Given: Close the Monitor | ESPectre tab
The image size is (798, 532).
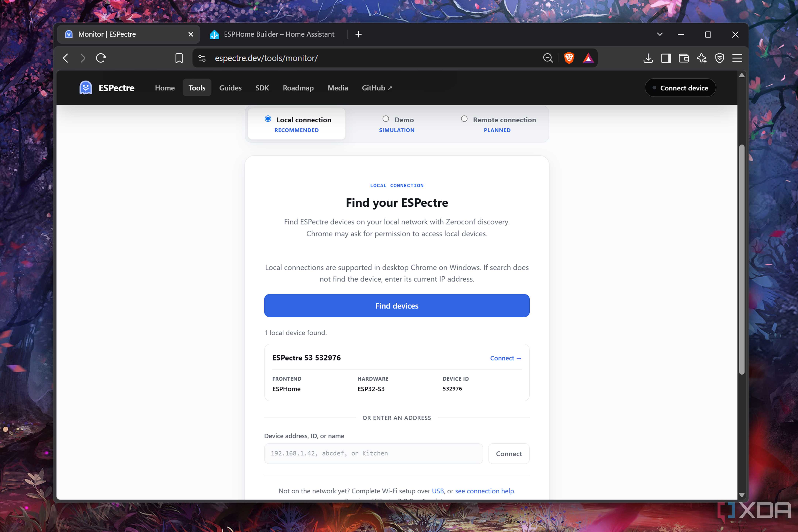Looking at the screenshot, I should [191, 34].
